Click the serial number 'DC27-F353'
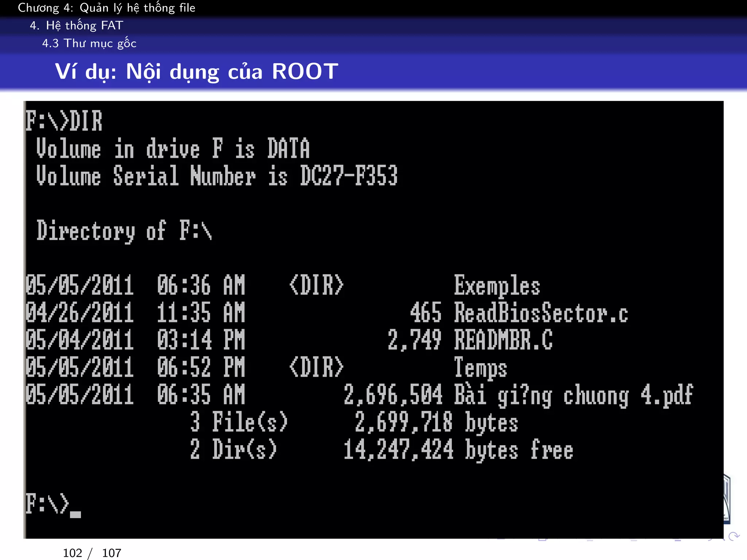The width and height of the screenshot is (747, 560). coord(349,176)
